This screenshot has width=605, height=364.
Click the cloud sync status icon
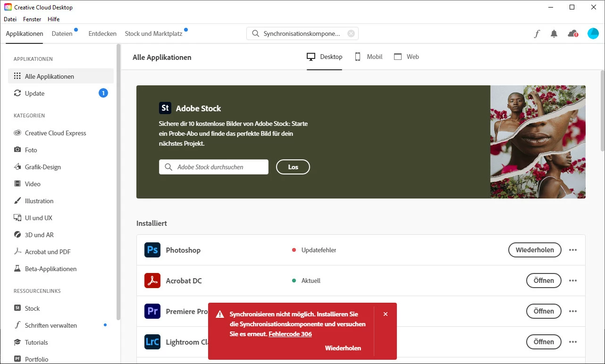click(573, 33)
